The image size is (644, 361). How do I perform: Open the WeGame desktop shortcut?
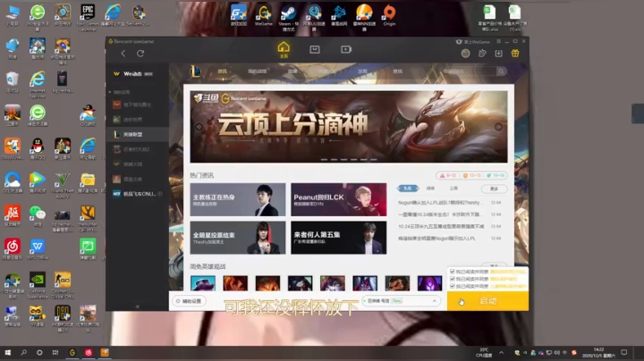pyautogui.click(x=264, y=15)
